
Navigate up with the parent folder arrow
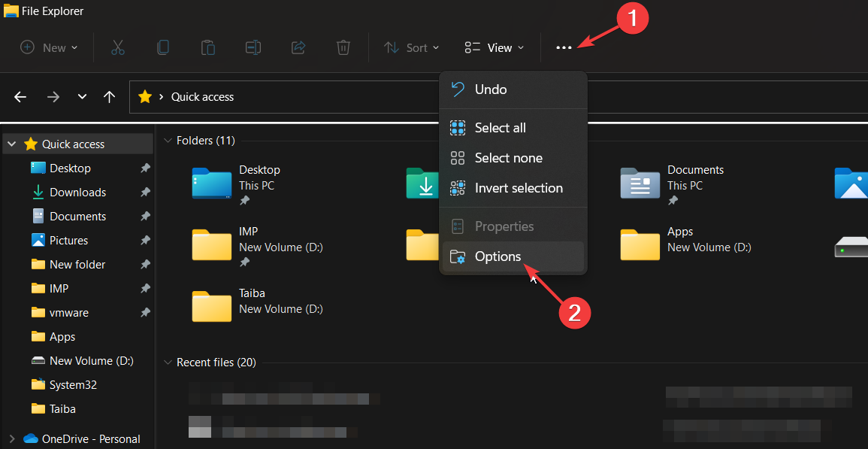pyautogui.click(x=108, y=96)
